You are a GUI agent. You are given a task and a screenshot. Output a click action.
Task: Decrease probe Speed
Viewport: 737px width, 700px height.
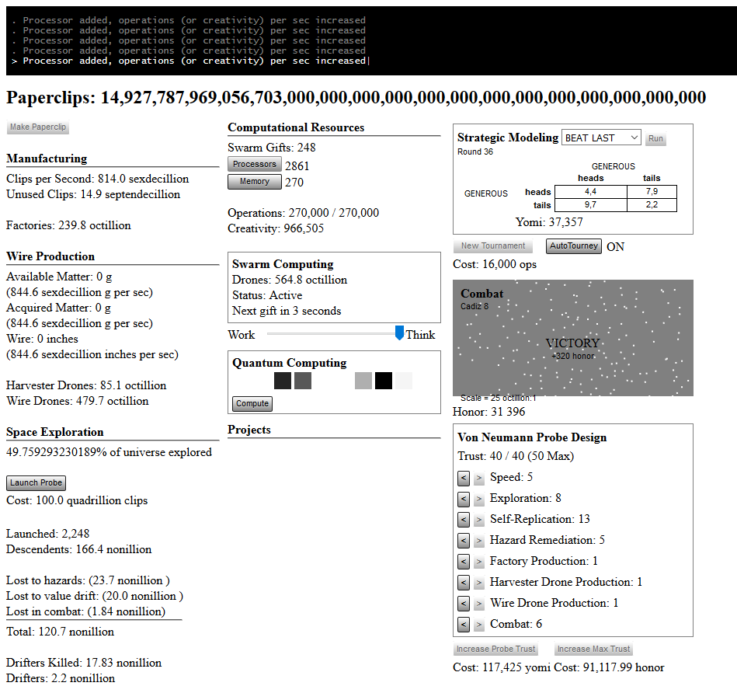pyautogui.click(x=464, y=479)
